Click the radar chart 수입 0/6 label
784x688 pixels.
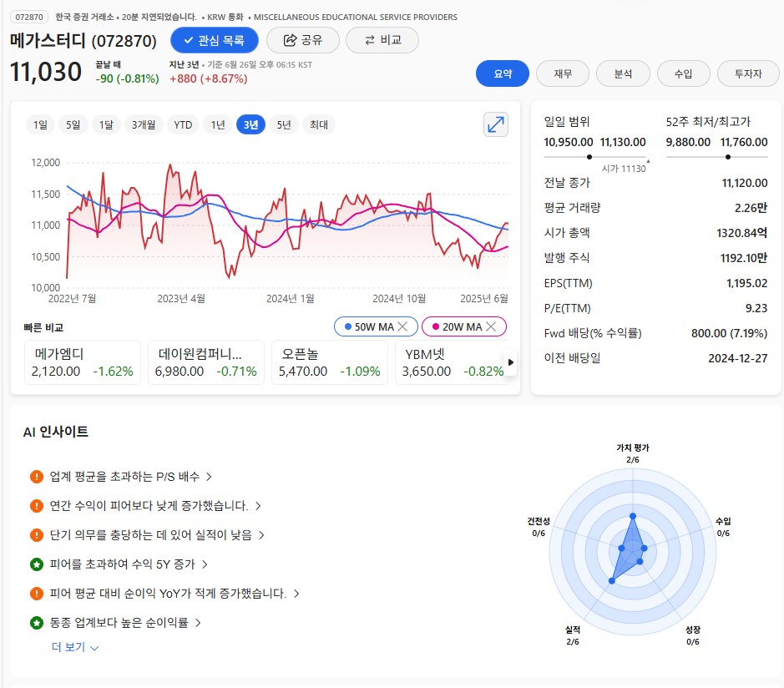(723, 527)
